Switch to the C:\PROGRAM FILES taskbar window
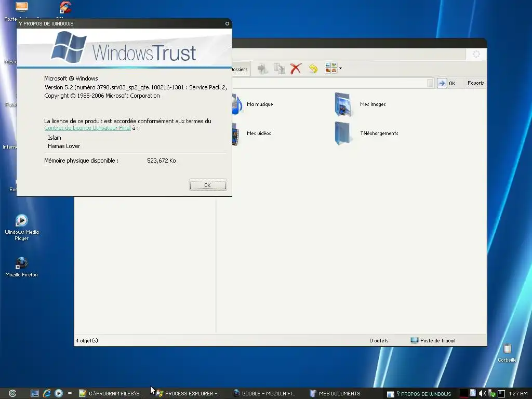The height and width of the screenshot is (399, 532). [x=111, y=394]
